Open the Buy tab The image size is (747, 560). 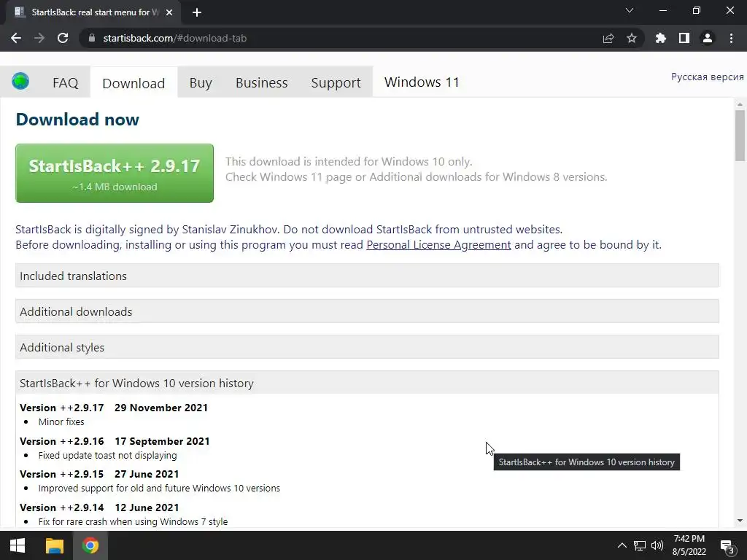tap(201, 83)
